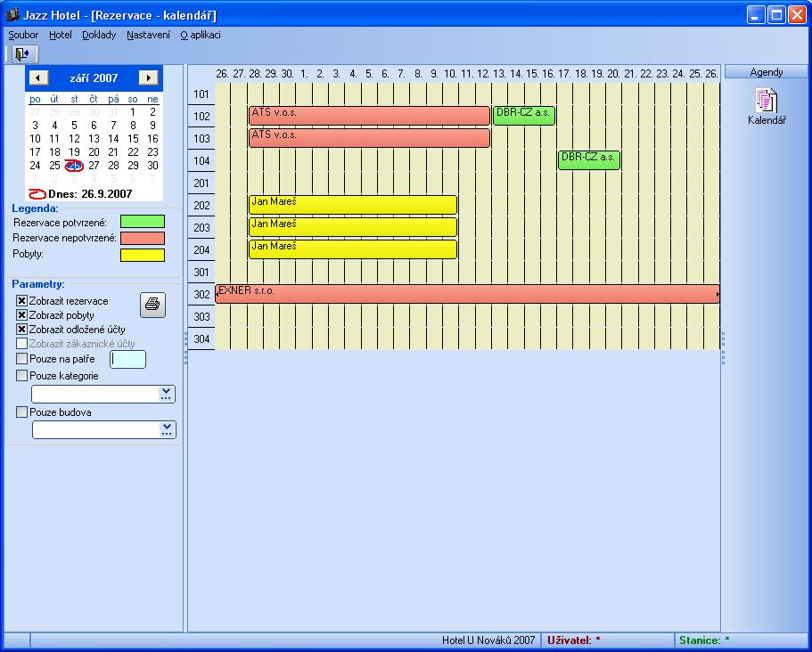Go to previous month in calendar
Viewport: 812px width, 652px height.
point(37,78)
